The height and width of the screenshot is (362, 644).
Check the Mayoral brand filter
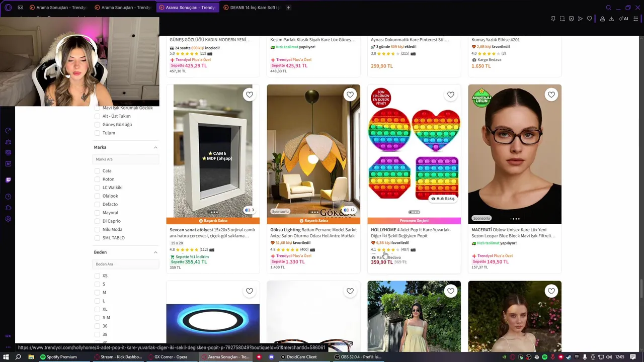click(x=98, y=213)
